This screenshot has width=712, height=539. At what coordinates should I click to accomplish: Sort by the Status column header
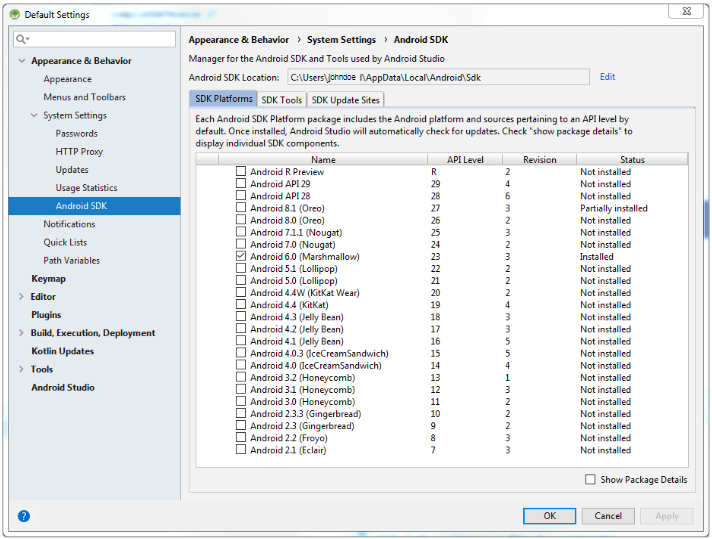[x=632, y=159]
